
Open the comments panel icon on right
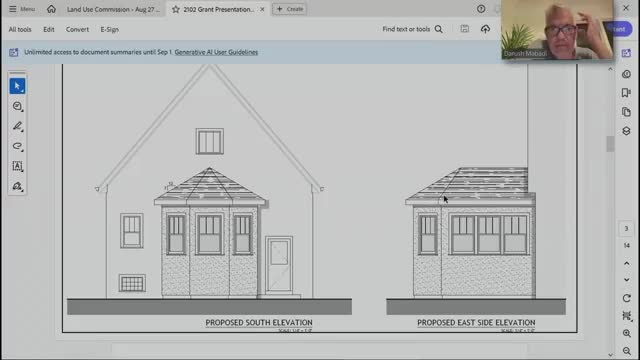[x=626, y=74]
